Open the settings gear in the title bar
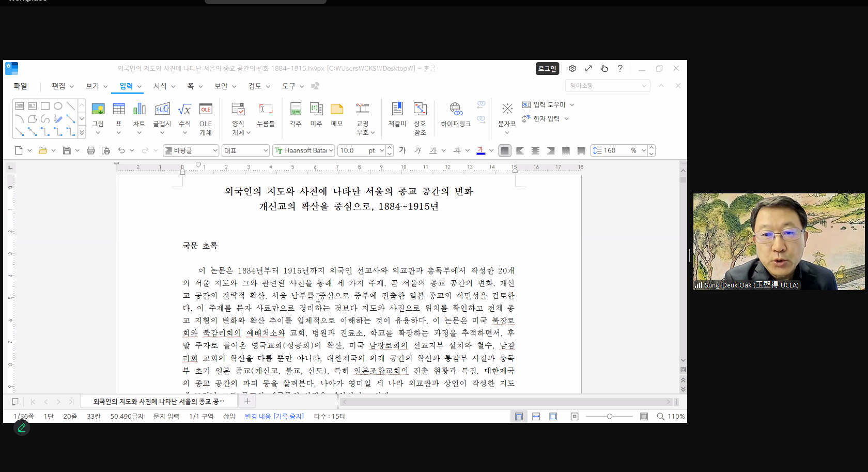The width and height of the screenshot is (868, 472). click(572, 68)
